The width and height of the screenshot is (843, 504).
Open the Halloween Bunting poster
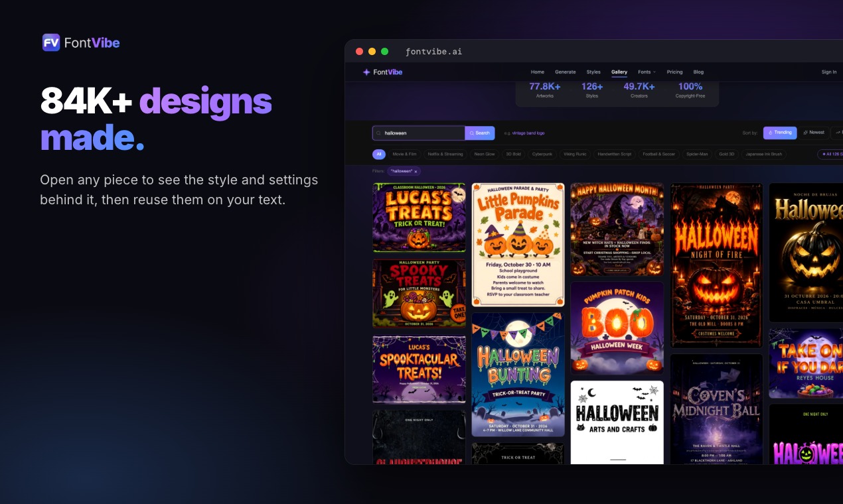[x=518, y=375]
